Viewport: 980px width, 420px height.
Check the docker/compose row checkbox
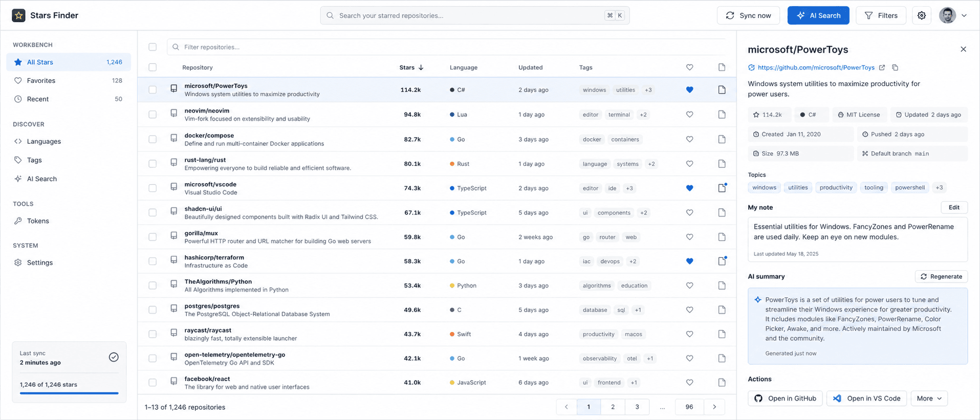pyautogui.click(x=153, y=139)
